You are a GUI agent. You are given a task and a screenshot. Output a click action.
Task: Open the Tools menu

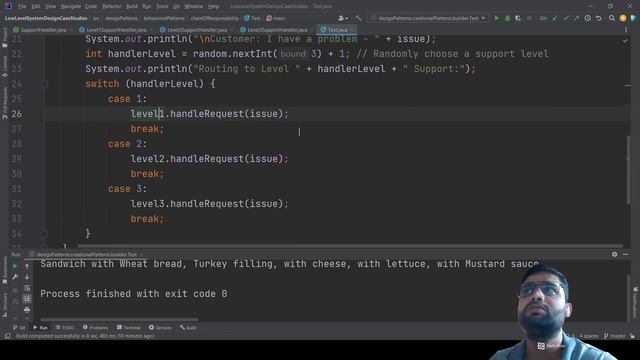[x=162, y=7]
